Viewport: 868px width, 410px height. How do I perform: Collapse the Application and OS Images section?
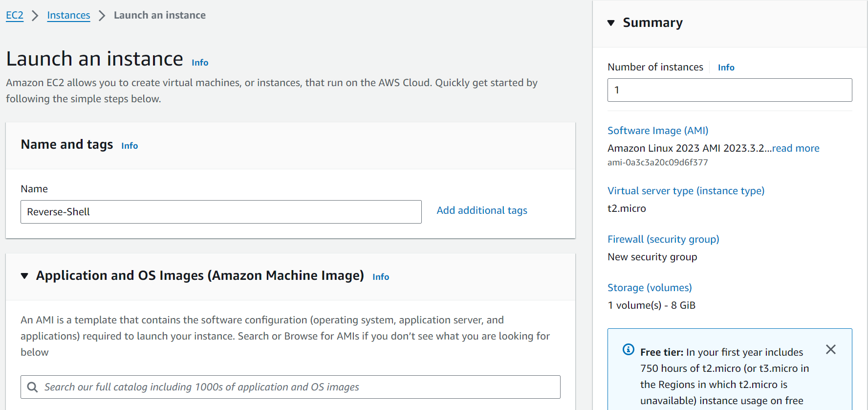point(24,276)
